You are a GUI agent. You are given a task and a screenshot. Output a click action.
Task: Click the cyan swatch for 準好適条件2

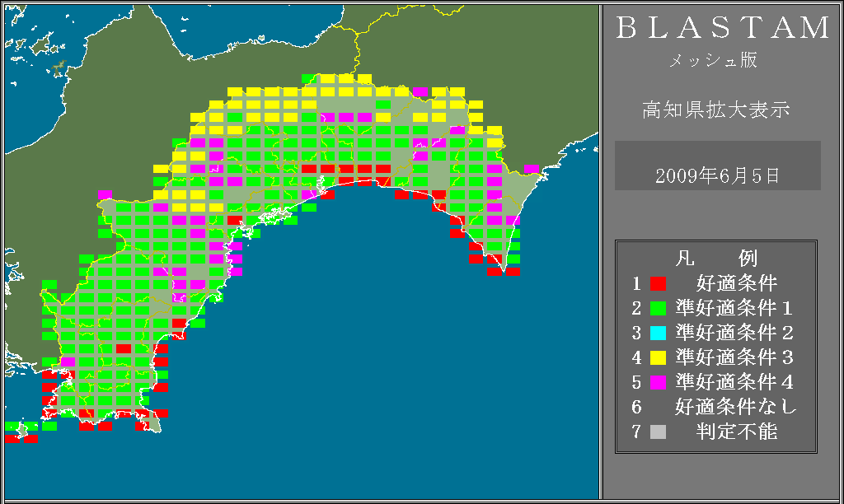[658, 333]
